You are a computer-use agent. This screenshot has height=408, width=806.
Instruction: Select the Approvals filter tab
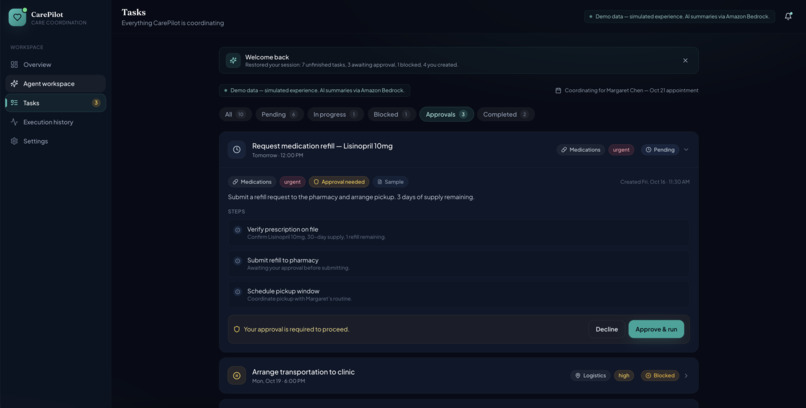(x=446, y=115)
